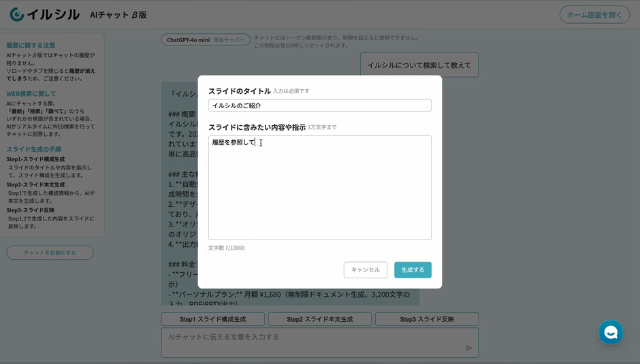This screenshot has height=364, width=640.
Task: Click the イルシル logo icon
Action: point(16,14)
